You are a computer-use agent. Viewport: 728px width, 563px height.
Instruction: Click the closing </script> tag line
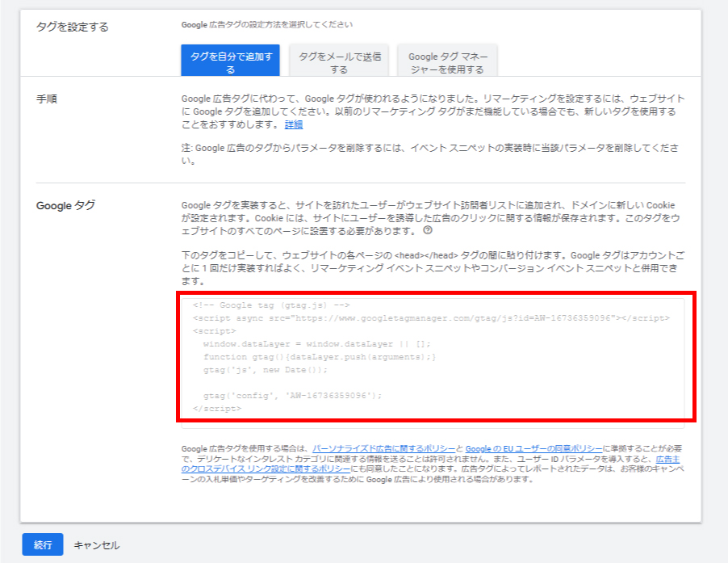pyautogui.click(x=217, y=409)
